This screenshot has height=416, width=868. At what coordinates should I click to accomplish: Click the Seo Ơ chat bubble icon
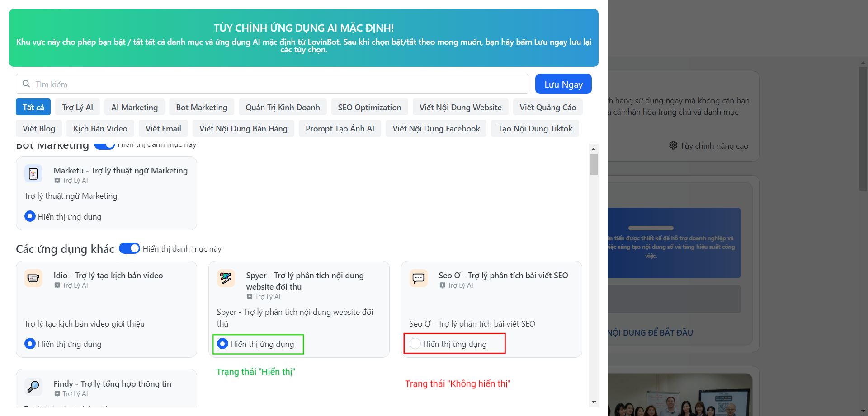pos(418,278)
